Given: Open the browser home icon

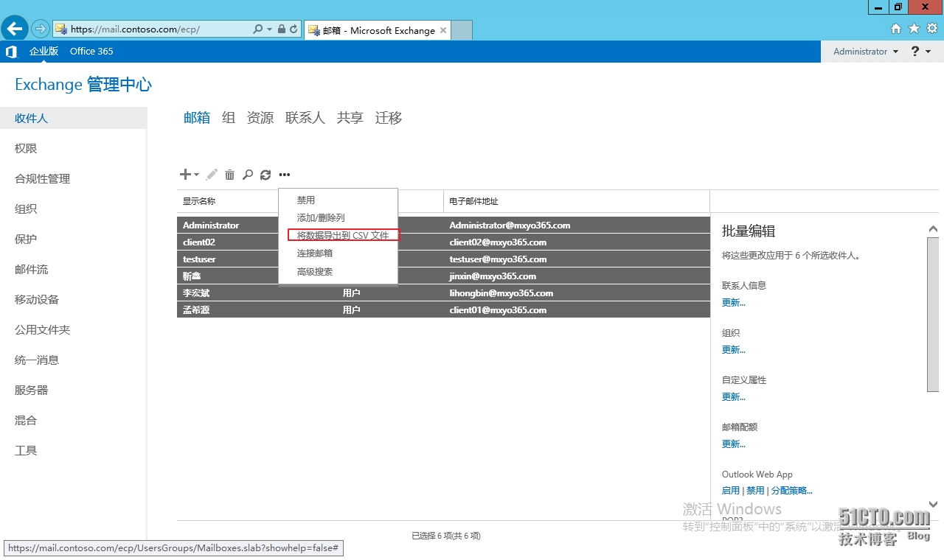Looking at the screenshot, I should (x=896, y=29).
